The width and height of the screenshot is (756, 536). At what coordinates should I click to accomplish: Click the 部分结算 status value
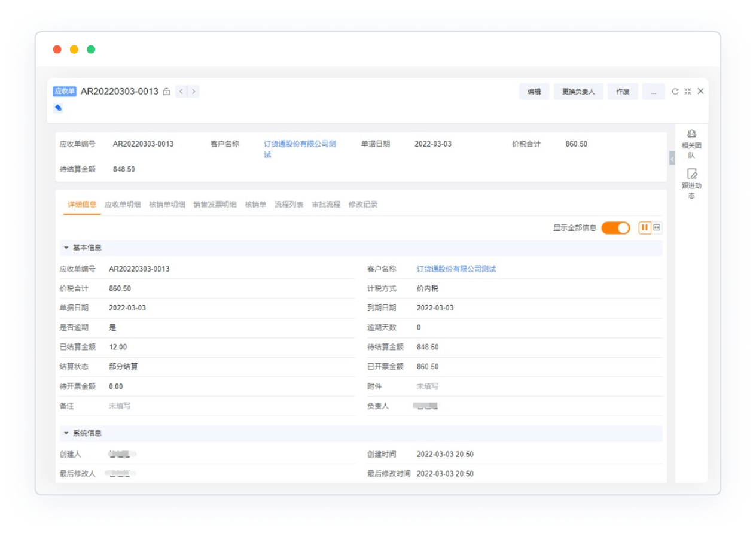click(x=123, y=367)
